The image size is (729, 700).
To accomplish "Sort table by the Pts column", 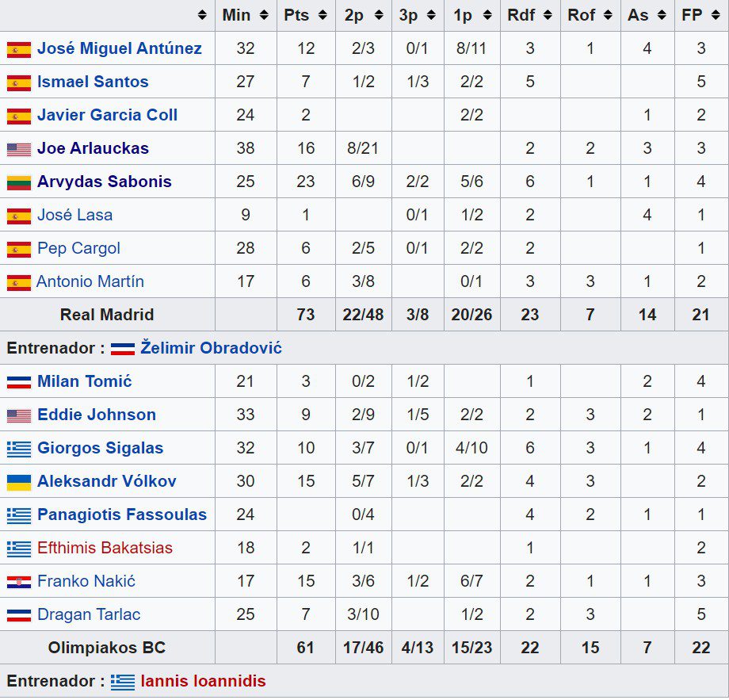I will coord(306,15).
